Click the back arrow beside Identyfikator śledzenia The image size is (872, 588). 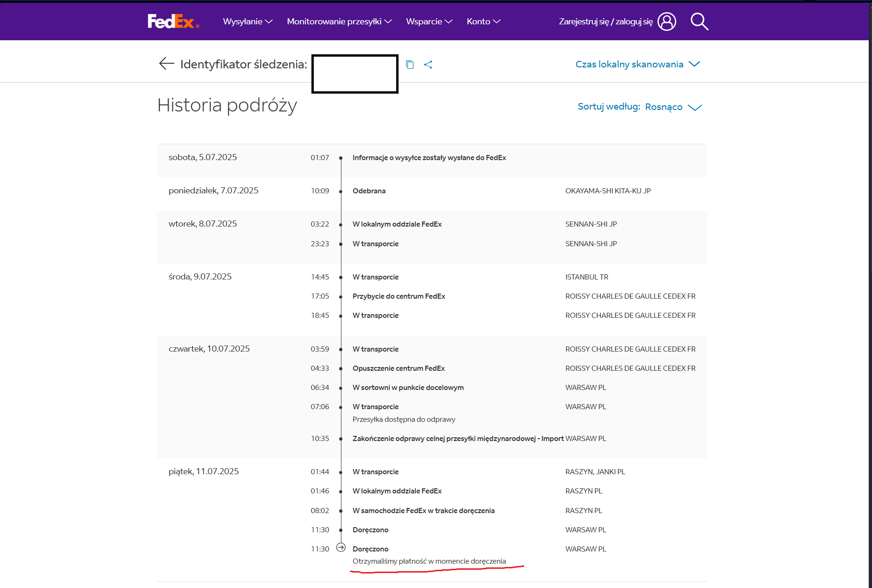166,64
